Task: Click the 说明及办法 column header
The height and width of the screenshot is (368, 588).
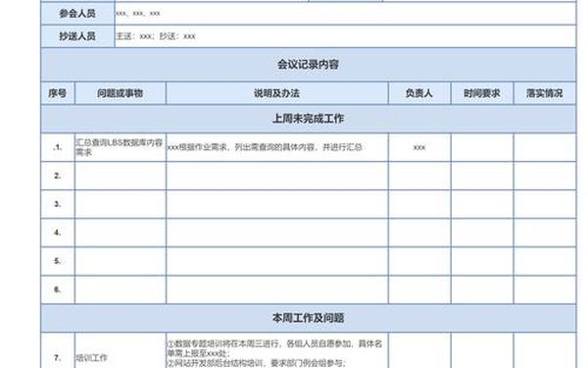Action: [x=277, y=93]
